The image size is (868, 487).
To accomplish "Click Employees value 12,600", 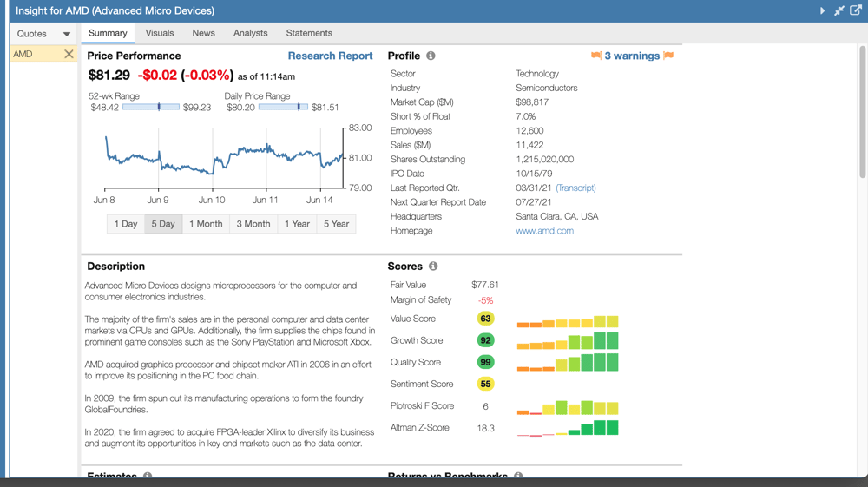I will pyautogui.click(x=529, y=131).
